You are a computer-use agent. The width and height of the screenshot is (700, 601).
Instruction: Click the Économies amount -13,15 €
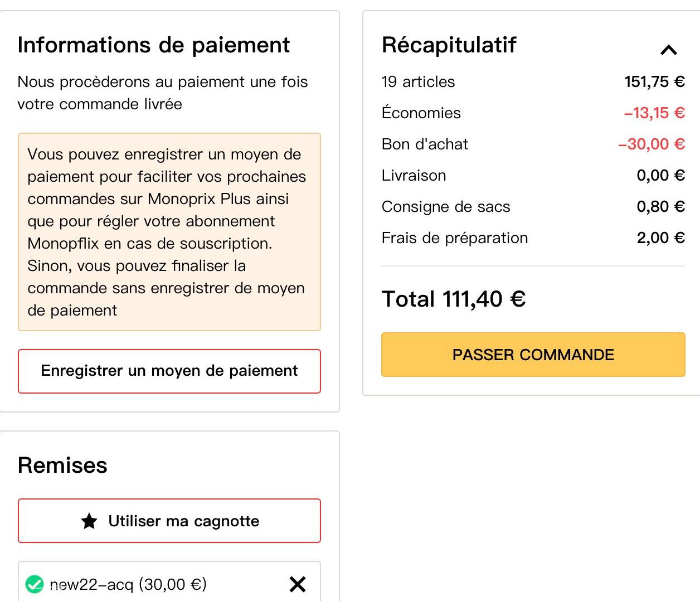(x=654, y=113)
